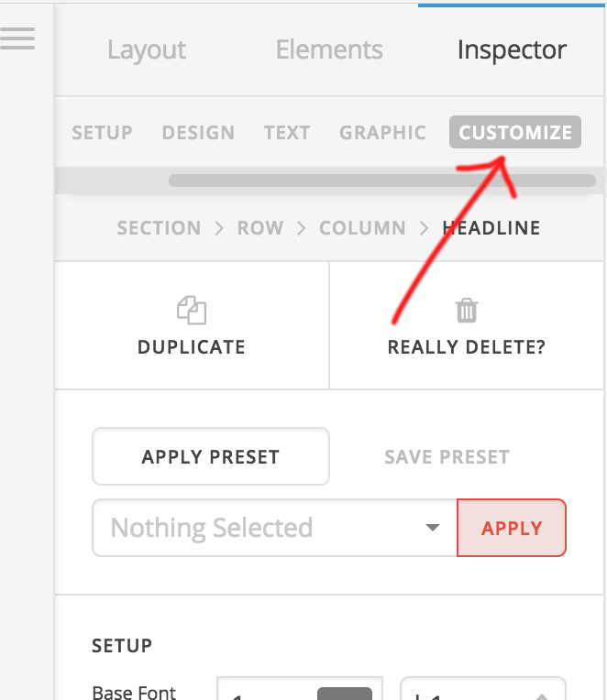Go to the Graphic section
607x700 pixels.
pyautogui.click(x=382, y=133)
